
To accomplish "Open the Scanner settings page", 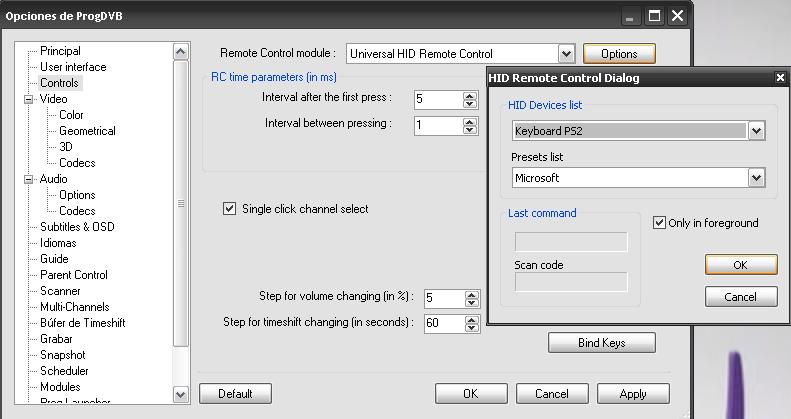I will click(60, 291).
